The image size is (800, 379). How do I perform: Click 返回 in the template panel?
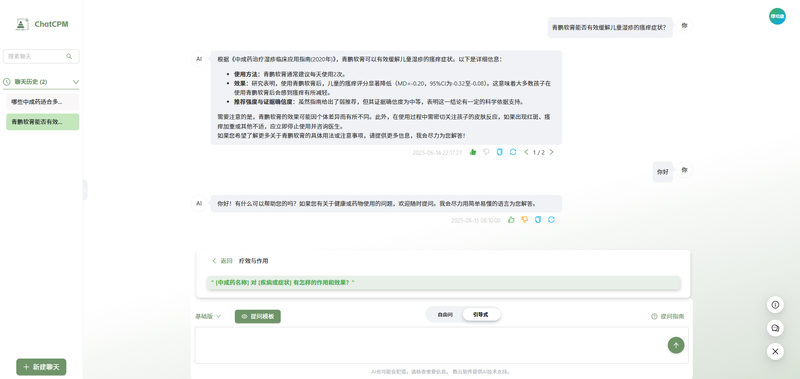222,261
